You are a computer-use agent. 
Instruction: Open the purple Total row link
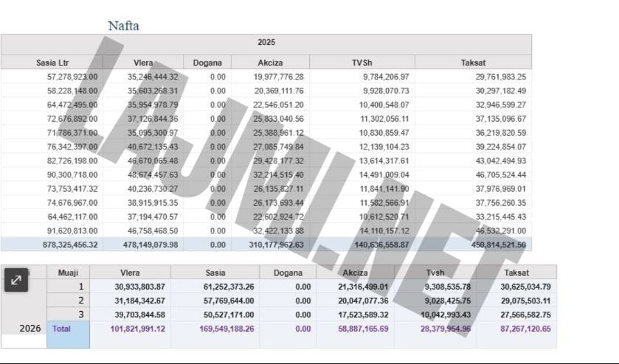(x=61, y=329)
